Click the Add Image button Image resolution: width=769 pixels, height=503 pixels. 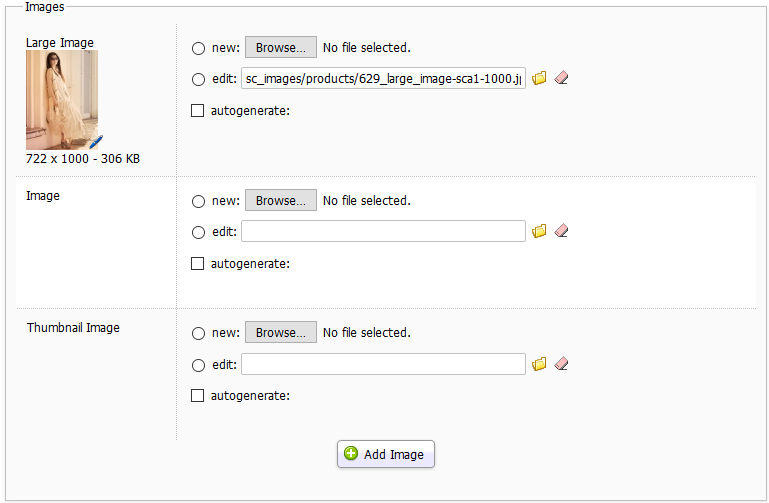point(386,454)
